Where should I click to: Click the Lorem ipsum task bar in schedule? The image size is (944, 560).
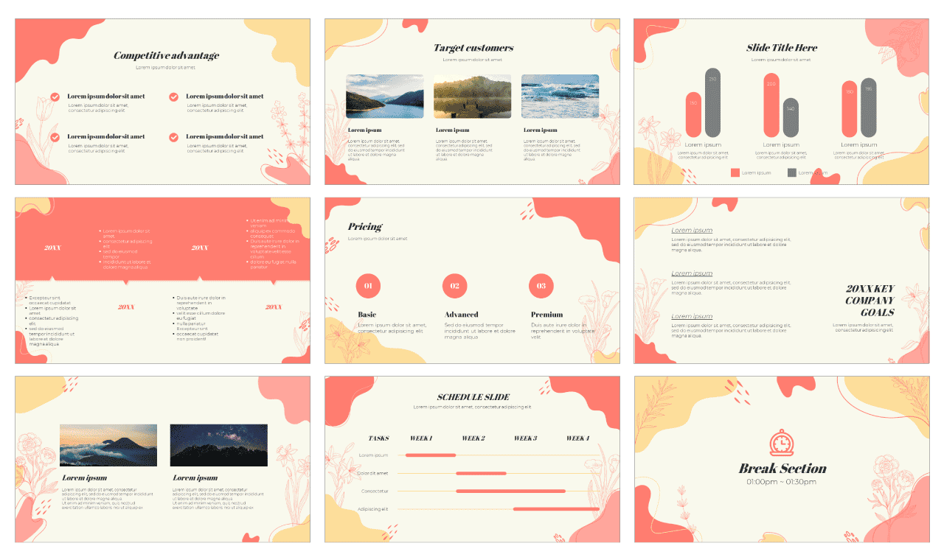[x=431, y=455]
